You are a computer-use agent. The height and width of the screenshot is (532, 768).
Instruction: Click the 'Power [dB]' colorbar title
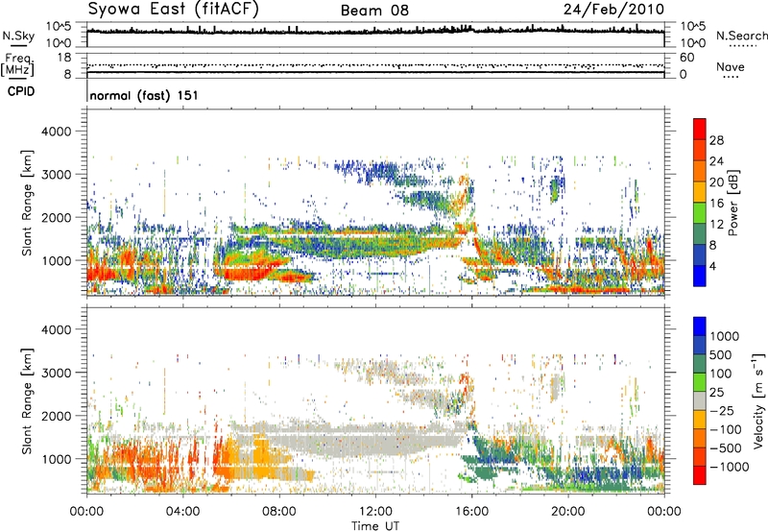coord(732,203)
